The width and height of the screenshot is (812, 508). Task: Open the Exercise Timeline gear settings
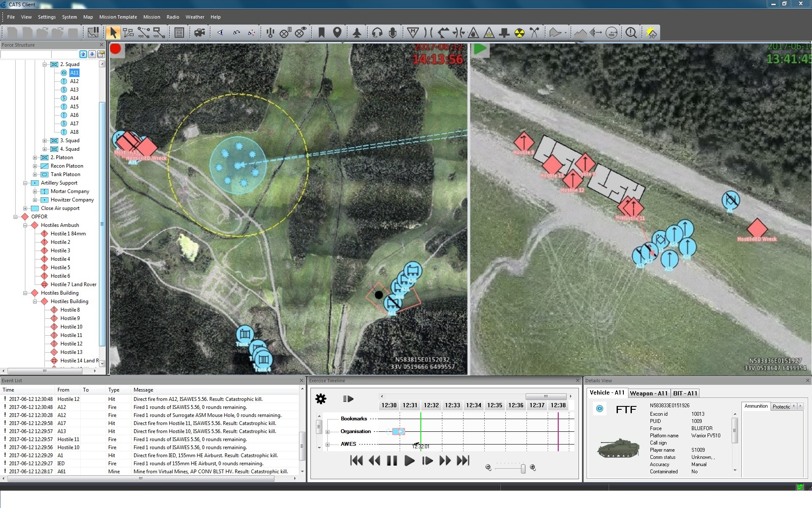point(321,399)
